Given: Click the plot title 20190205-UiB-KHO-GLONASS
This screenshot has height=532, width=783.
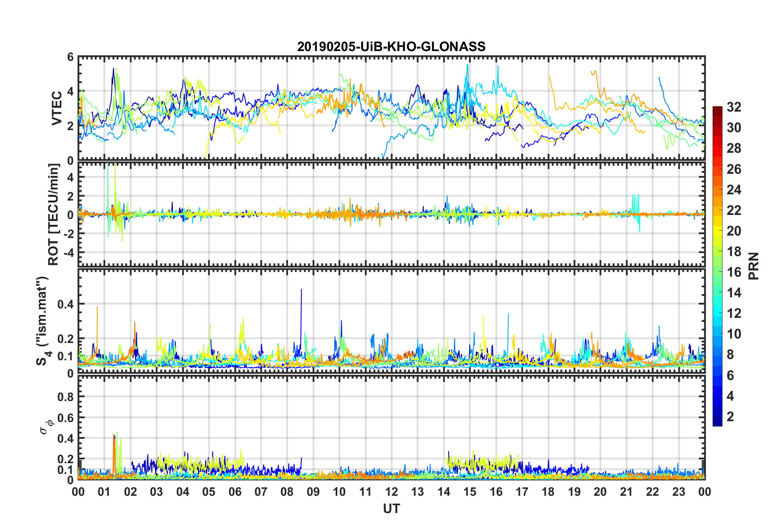Looking at the screenshot, I should (x=391, y=47).
